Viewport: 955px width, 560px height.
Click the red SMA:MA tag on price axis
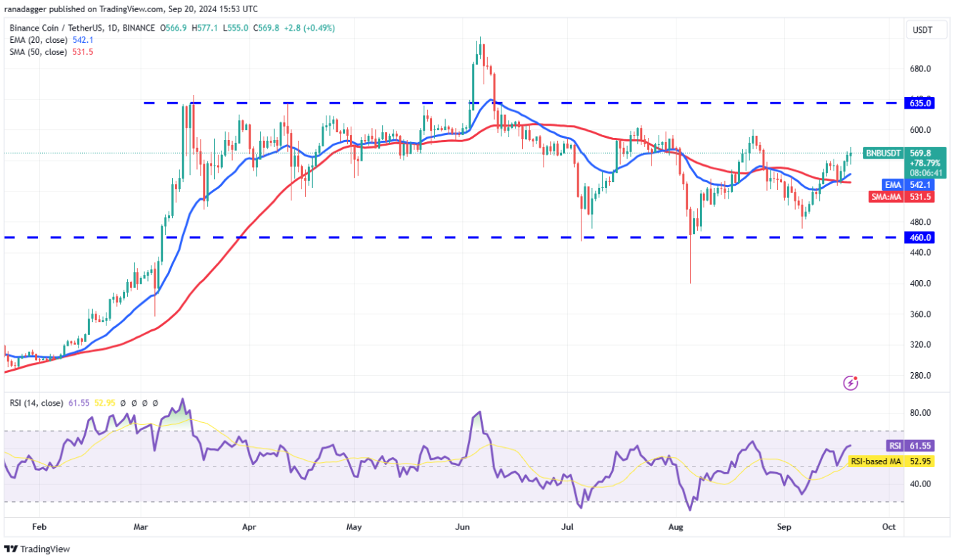886,196
